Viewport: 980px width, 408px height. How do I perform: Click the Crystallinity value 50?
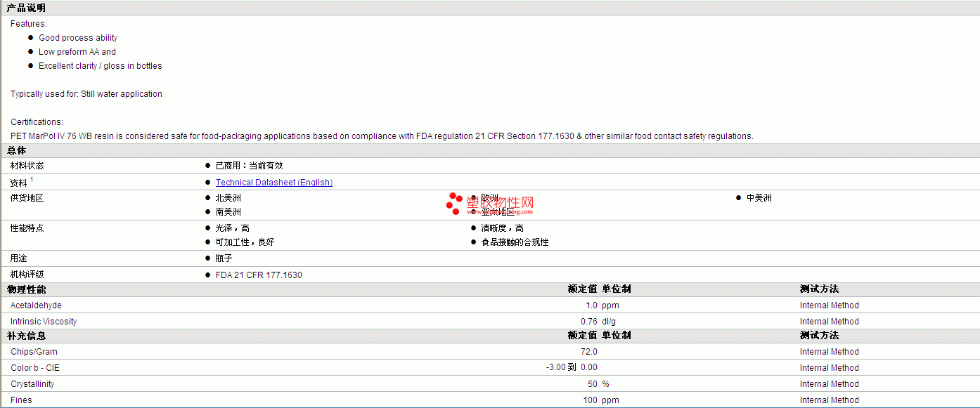pos(593,384)
